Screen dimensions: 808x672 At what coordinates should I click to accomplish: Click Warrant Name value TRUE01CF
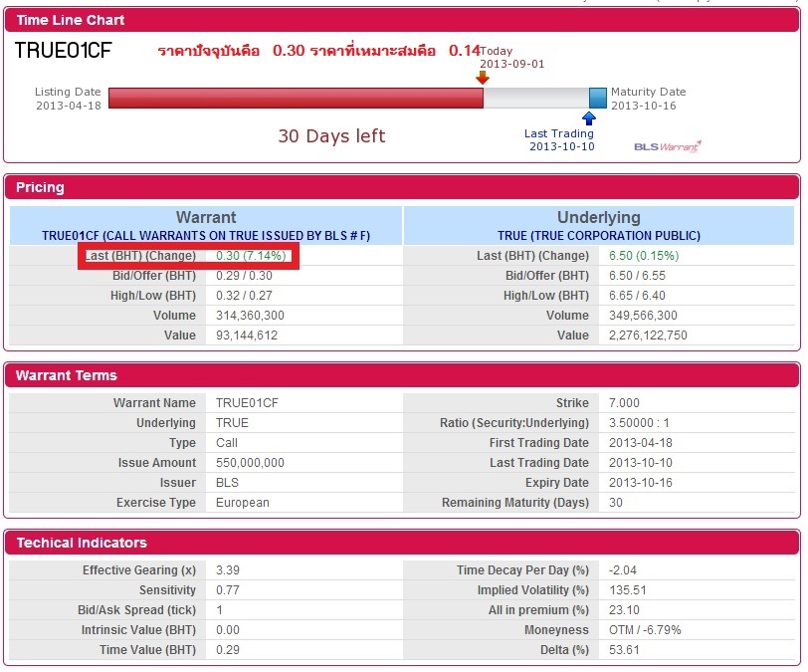pyautogui.click(x=247, y=403)
